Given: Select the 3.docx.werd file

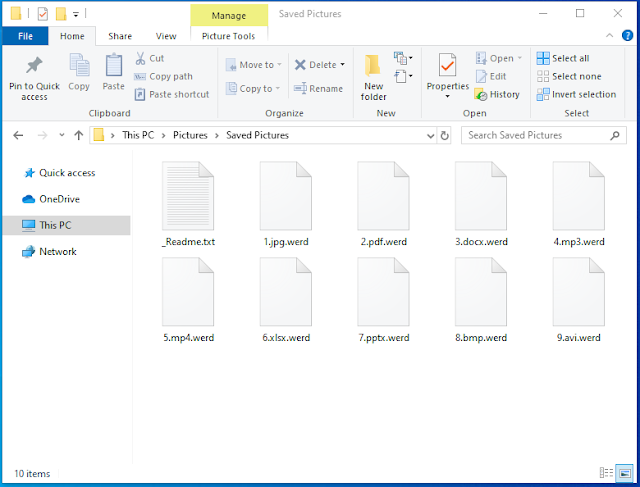Looking at the screenshot, I should 481,204.
